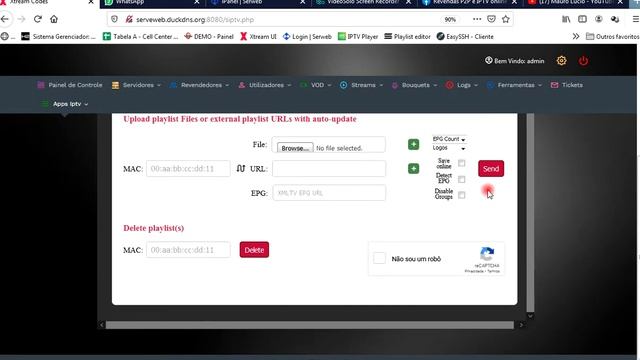Click the Pocket save icon
The image size is (640, 360).
coord(491,19)
